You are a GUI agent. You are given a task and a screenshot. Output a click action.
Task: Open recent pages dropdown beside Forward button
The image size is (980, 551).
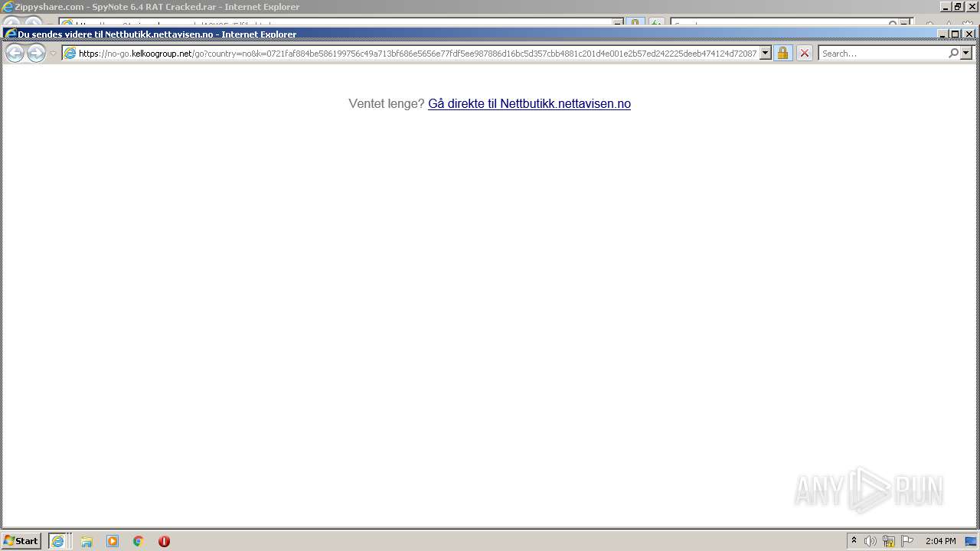[x=53, y=54]
